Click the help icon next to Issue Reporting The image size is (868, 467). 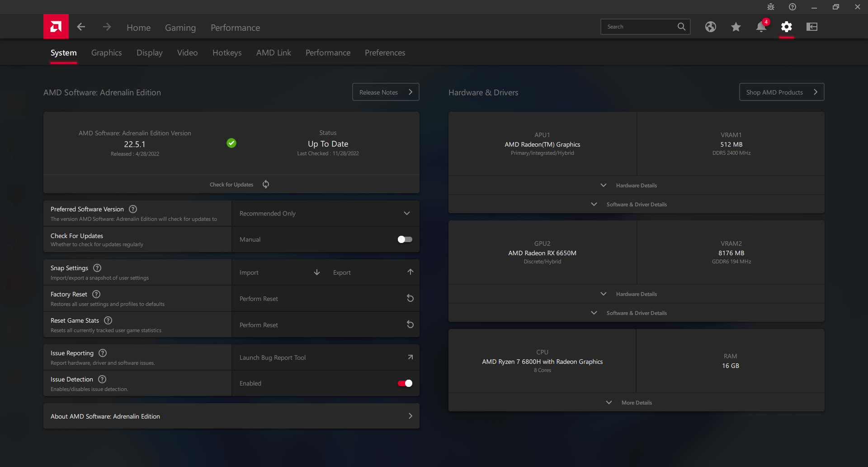coord(103,353)
